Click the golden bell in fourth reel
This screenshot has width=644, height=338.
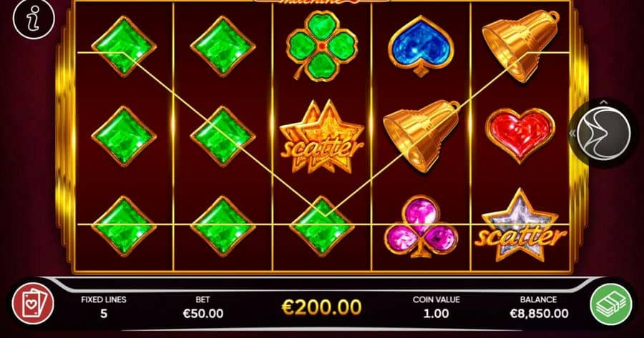pos(421,135)
